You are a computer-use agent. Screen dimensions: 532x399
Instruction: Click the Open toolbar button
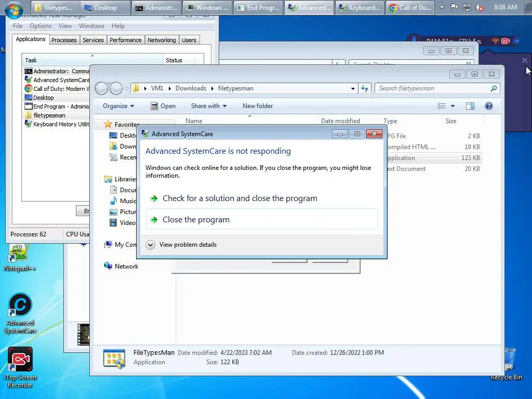pos(163,106)
